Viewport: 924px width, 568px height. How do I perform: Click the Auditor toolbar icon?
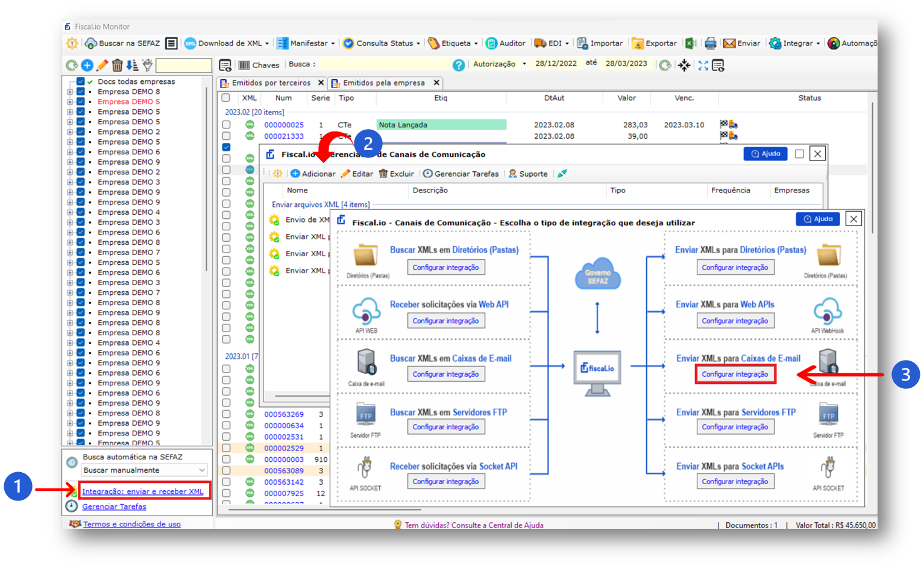506,43
